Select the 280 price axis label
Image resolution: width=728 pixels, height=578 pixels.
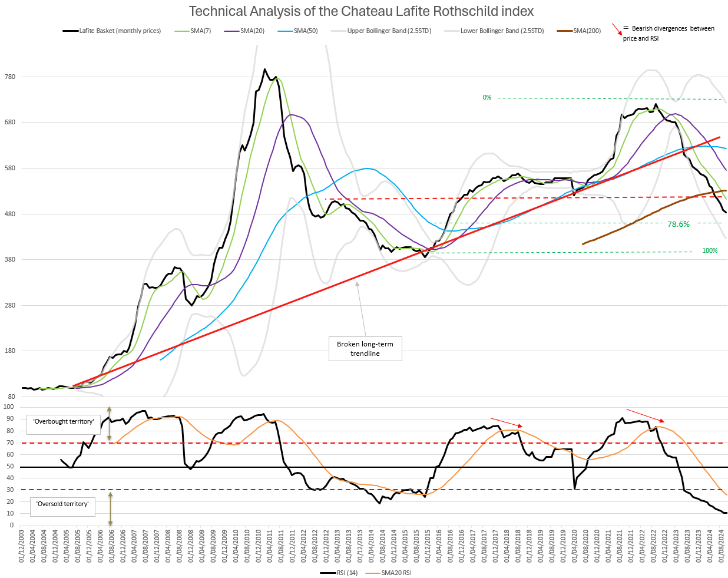point(9,305)
